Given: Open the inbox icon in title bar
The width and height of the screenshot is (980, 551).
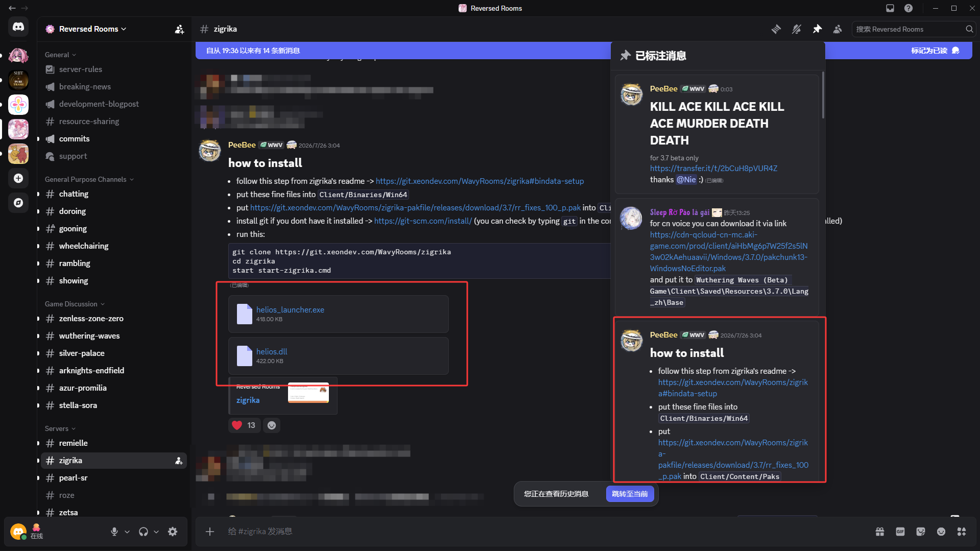Looking at the screenshot, I should tap(890, 8).
